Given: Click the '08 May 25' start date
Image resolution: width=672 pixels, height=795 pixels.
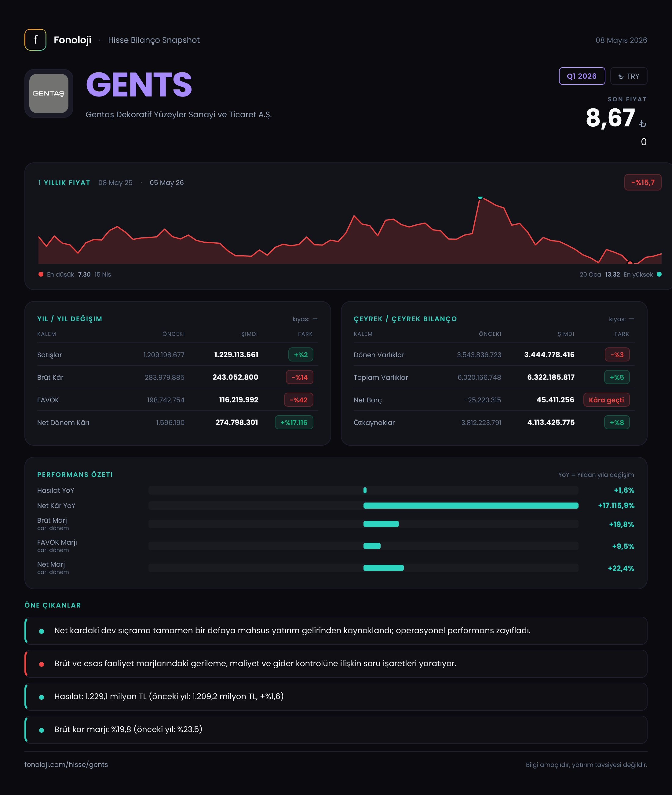Looking at the screenshot, I should 115,183.
